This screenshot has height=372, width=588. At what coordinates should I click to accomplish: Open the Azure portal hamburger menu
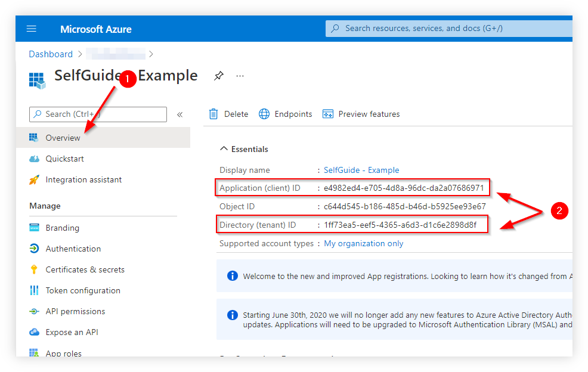(31, 28)
